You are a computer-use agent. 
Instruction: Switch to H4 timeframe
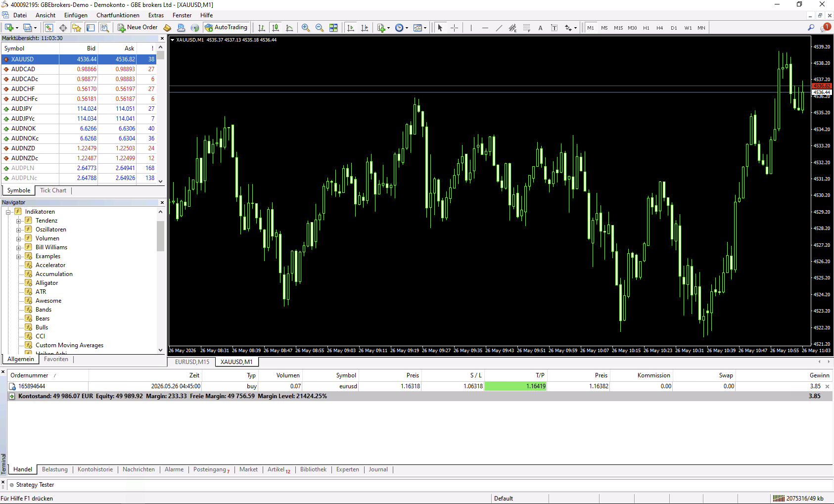click(660, 28)
